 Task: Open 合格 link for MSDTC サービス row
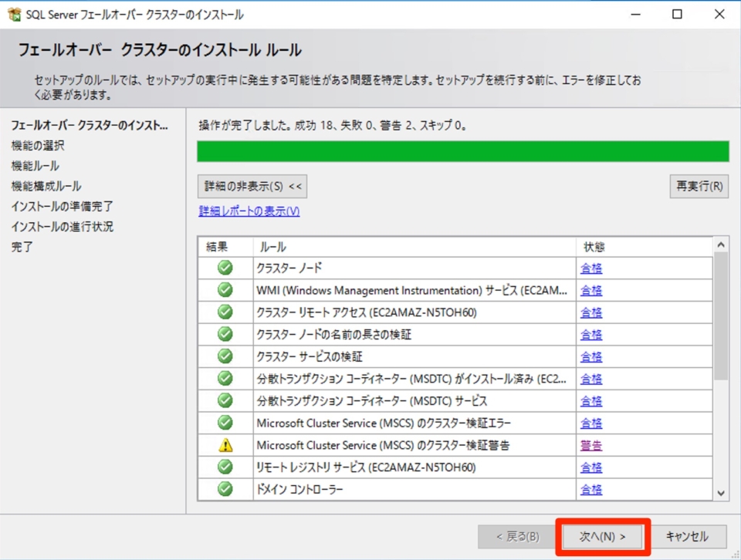tap(591, 401)
